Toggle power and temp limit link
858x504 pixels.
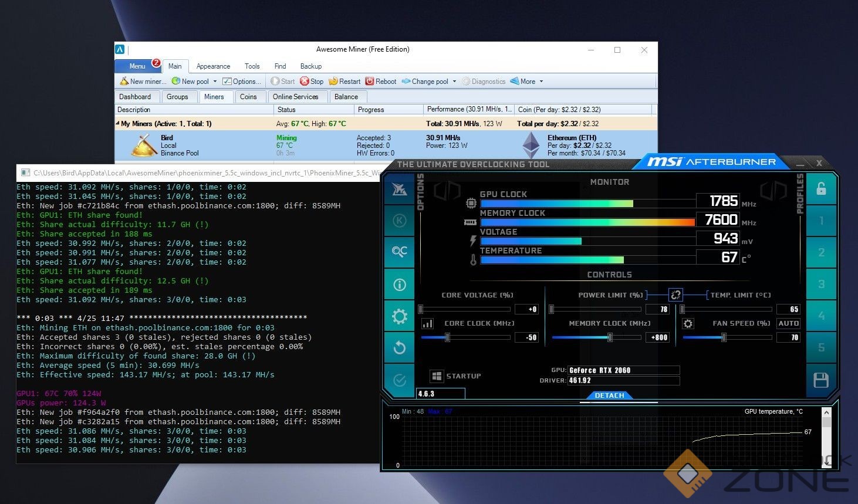[675, 295]
